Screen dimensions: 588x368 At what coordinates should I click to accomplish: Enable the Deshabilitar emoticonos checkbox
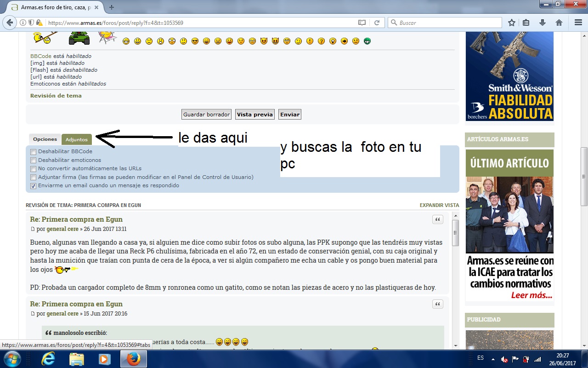click(33, 161)
